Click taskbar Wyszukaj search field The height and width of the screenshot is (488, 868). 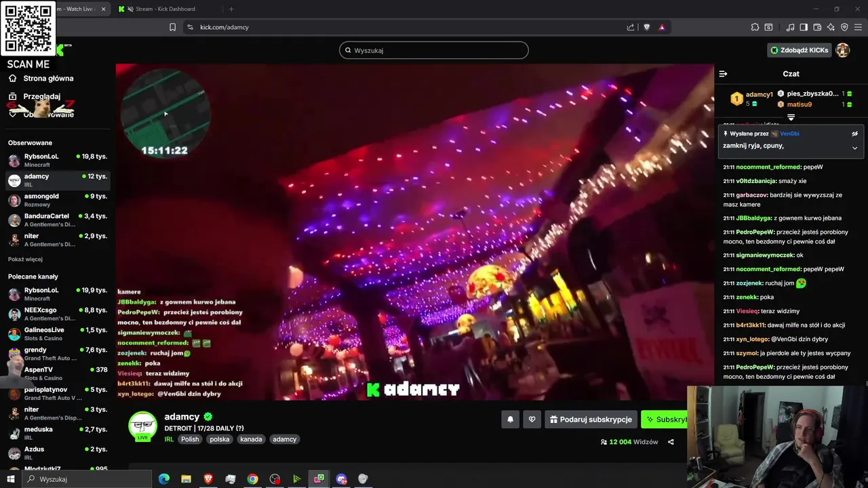pos(87,479)
